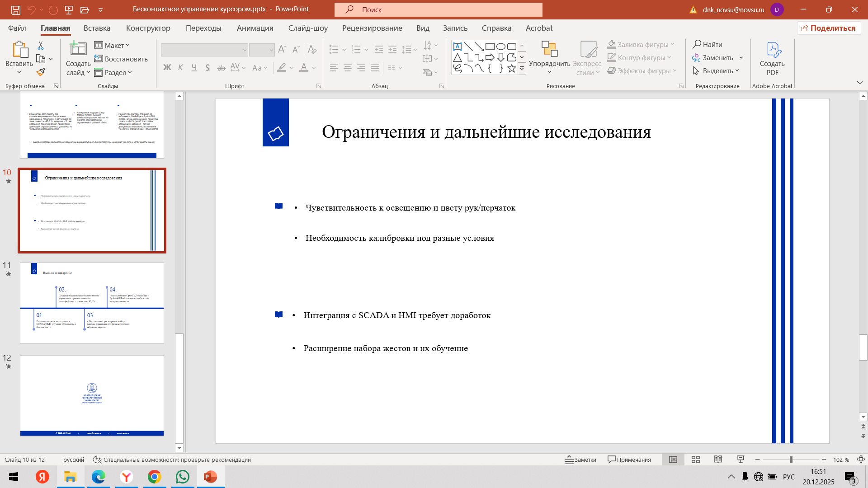Toggle the Notes pane (Заметки)
This screenshot has width=868, height=488.
tap(580, 460)
